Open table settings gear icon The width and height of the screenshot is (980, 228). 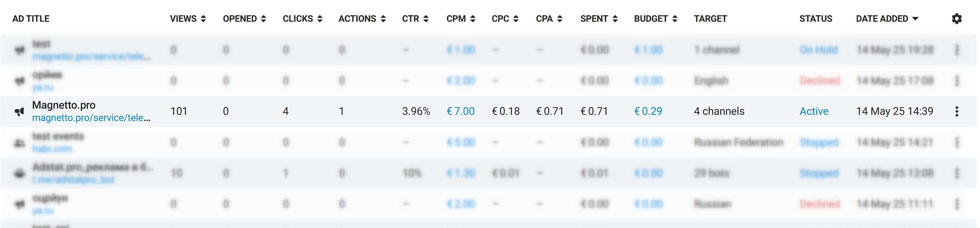pyautogui.click(x=956, y=19)
